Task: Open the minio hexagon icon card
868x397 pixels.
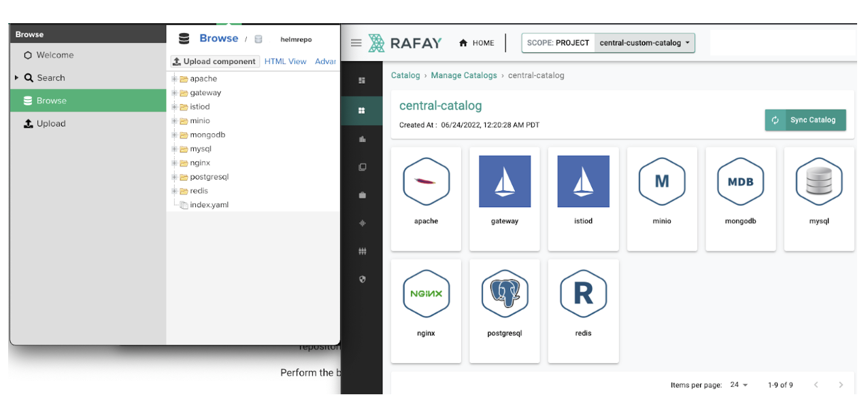Action: pyautogui.click(x=662, y=182)
